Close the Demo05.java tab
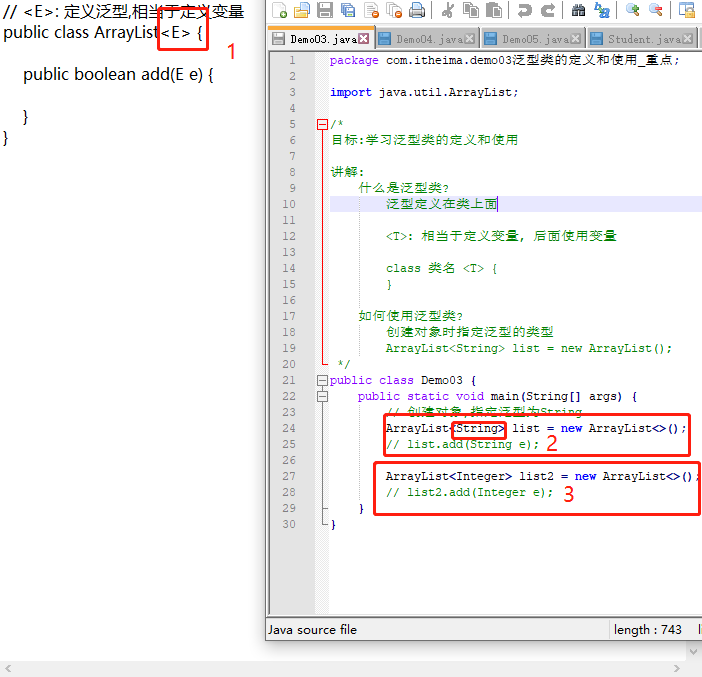This screenshot has width=702, height=677. pos(575,39)
